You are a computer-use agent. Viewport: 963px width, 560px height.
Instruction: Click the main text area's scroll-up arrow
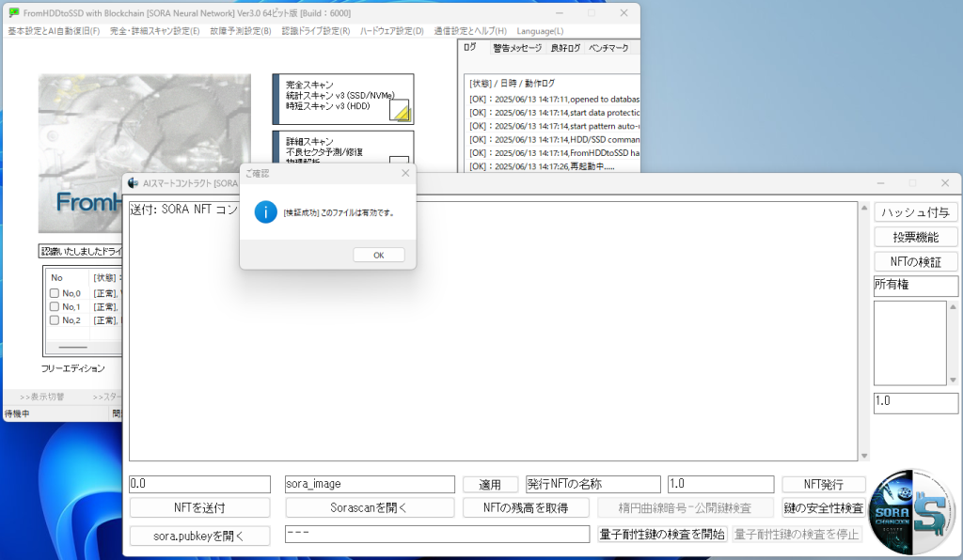[864, 208]
